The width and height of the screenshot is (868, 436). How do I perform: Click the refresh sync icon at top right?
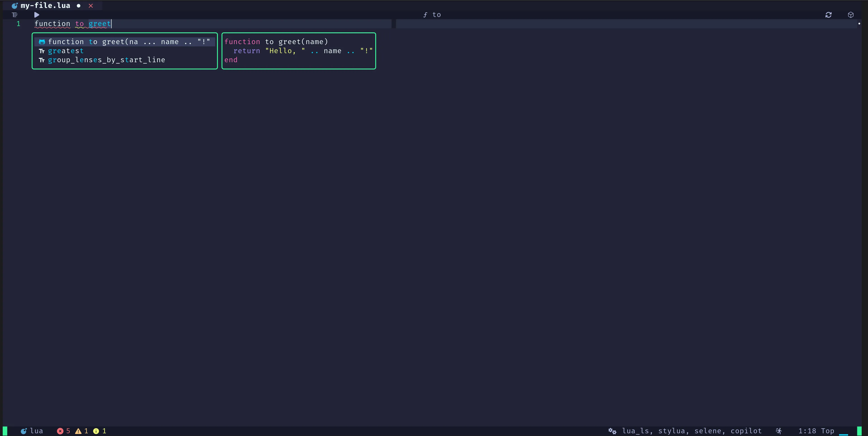(829, 15)
